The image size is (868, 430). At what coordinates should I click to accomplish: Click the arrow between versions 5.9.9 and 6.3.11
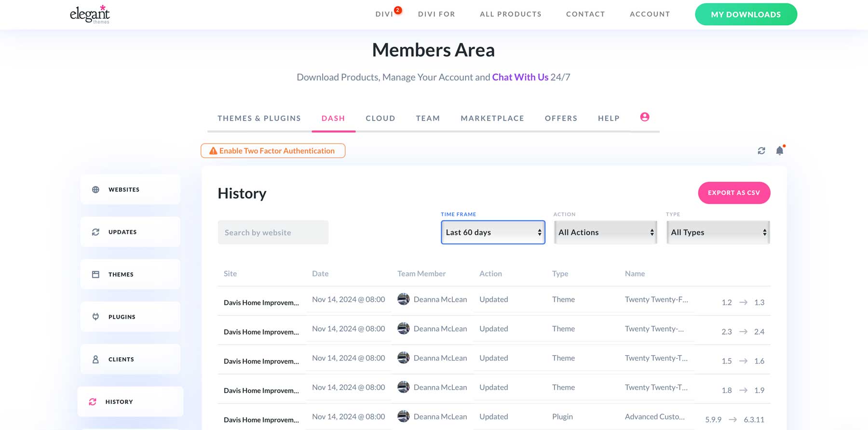point(732,420)
